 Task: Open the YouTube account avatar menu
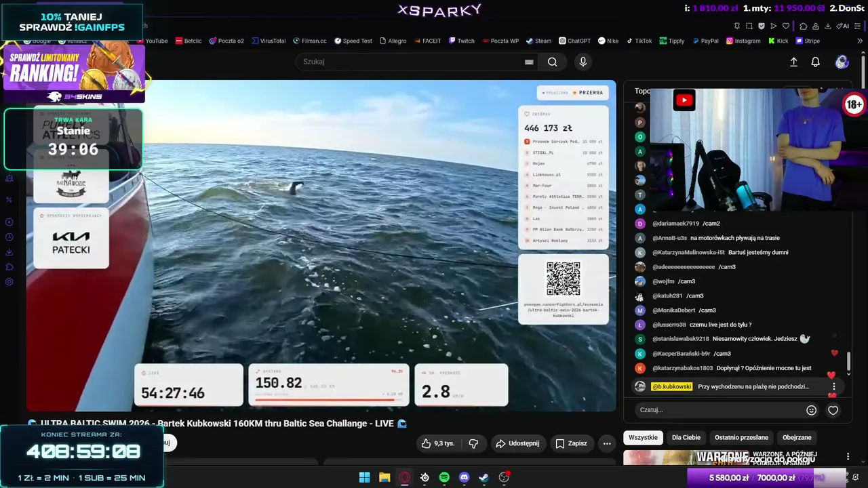[x=842, y=62]
